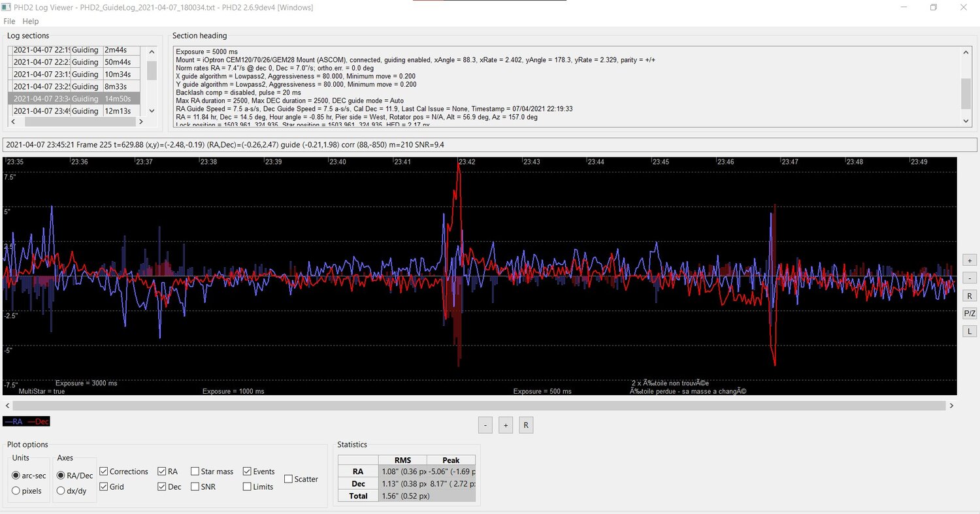Viewport: 980px width, 514px height.
Task: Click the log sections scroll up arrow
Action: pyautogui.click(x=152, y=52)
